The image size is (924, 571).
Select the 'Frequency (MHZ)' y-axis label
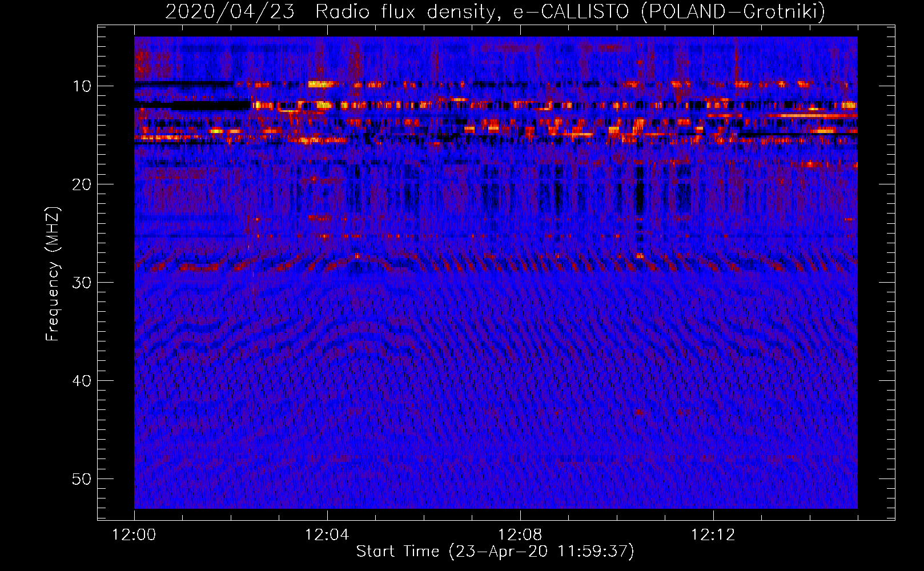pos(53,274)
